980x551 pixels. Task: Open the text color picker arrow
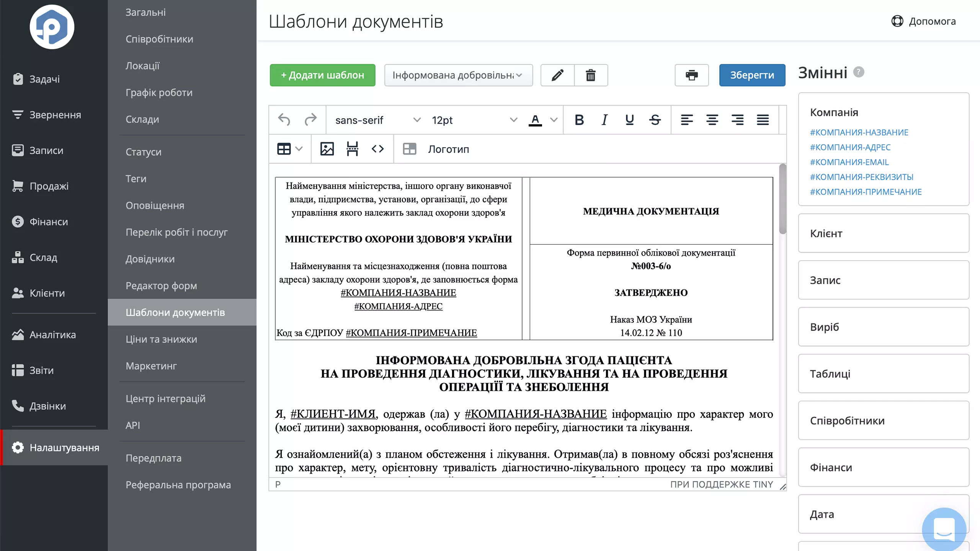554,120
